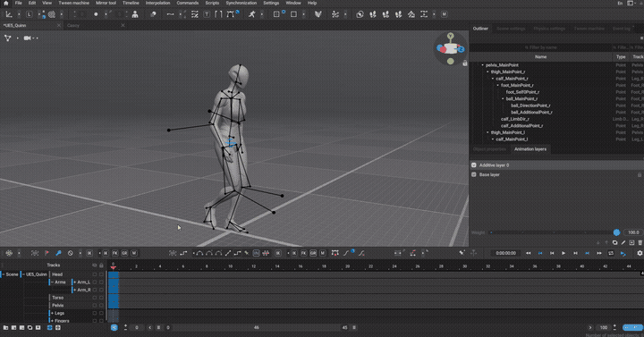The height and width of the screenshot is (337, 644).
Task: Click the timeline settings gear icon
Action: click(640, 253)
